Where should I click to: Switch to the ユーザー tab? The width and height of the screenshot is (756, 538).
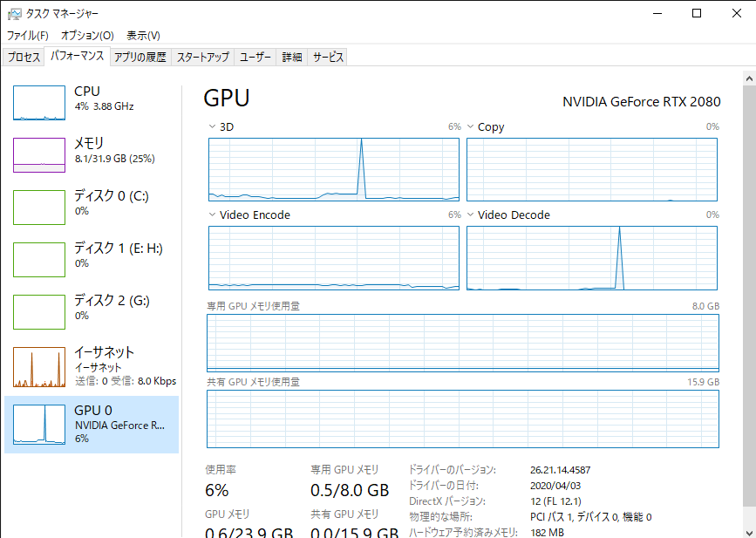255,57
